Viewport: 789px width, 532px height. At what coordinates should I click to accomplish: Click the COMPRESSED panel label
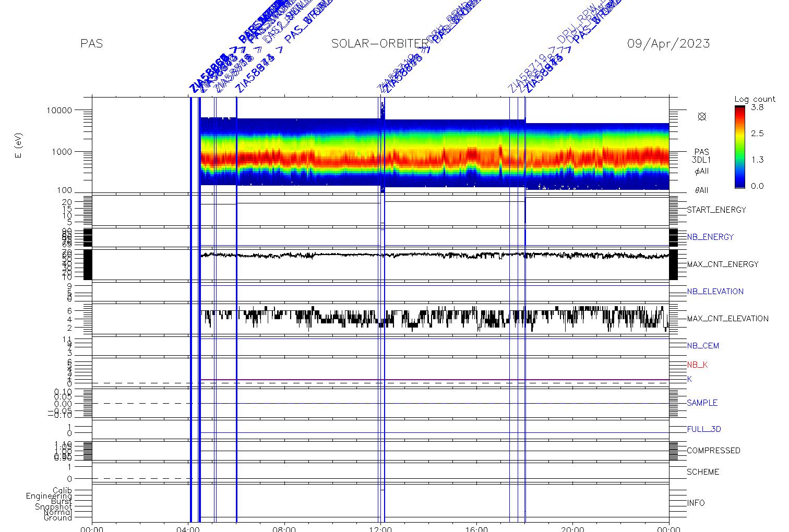coord(713,451)
